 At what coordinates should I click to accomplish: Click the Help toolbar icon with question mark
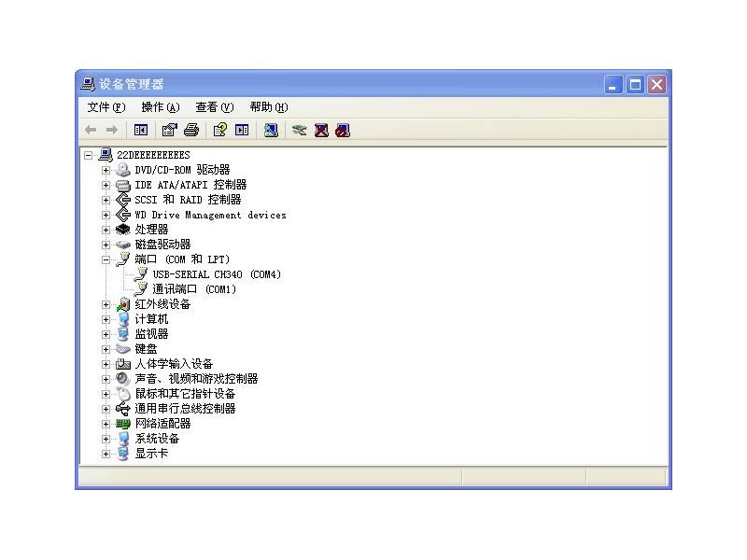pyautogui.click(x=220, y=131)
